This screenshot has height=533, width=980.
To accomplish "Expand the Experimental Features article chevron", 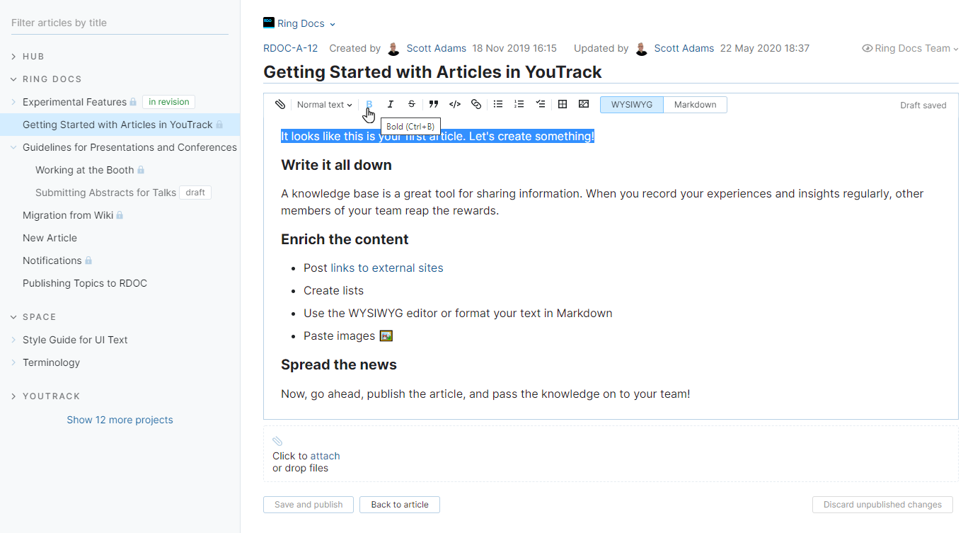I will [x=13, y=102].
